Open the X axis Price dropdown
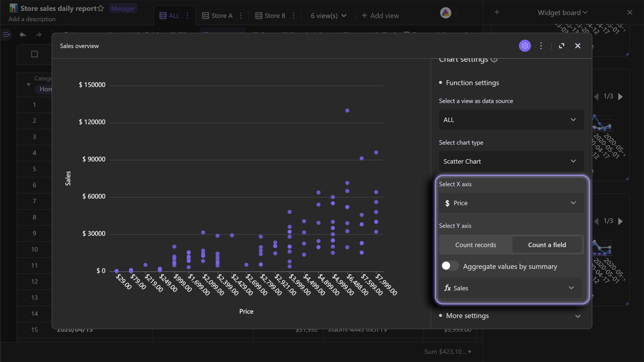This screenshot has width=644, height=362. click(511, 203)
